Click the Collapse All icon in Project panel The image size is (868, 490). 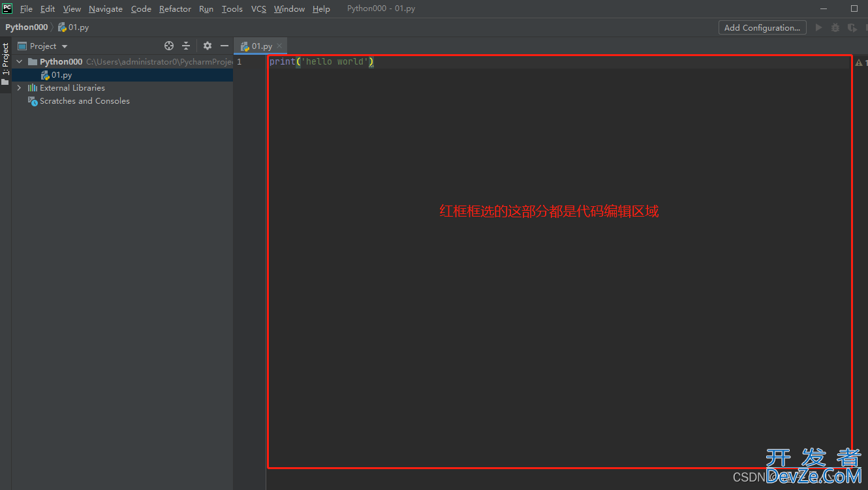pos(186,46)
